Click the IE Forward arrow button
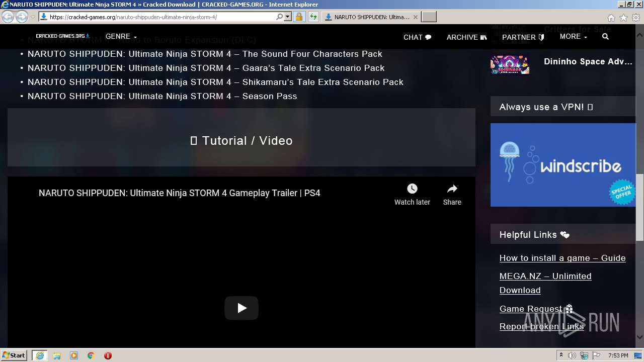The width and height of the screenshot is (644, 362). (22, 17)
